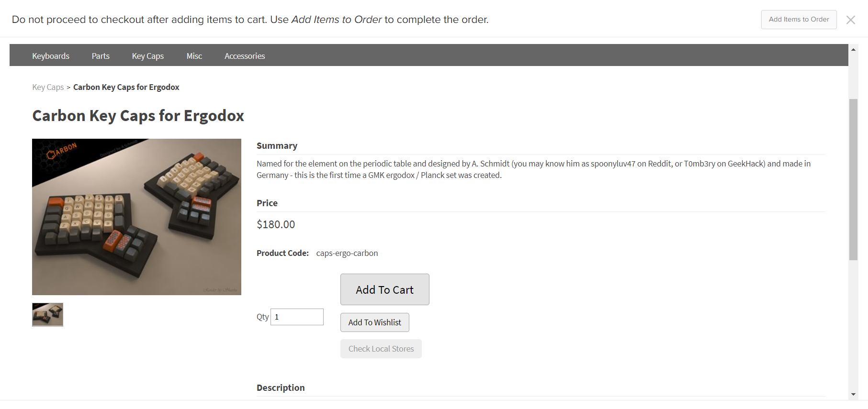
Task: Click the main Carbon keyboard product image
Action: coord(136,217)
